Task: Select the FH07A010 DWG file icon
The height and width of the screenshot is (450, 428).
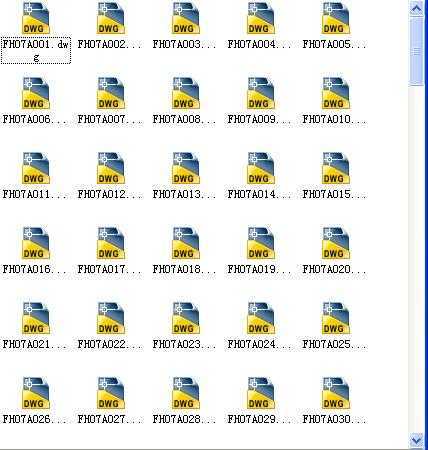Action: (336, 93)
